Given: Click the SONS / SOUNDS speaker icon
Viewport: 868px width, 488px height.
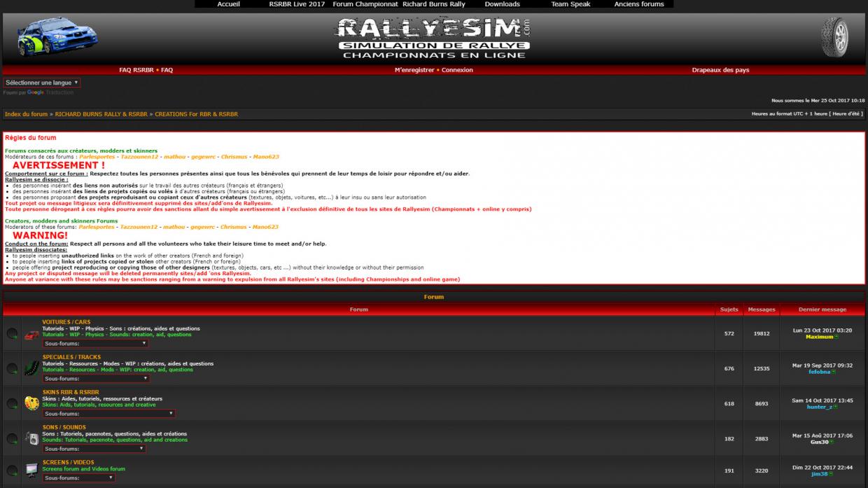Looking at the screenshot, I should click(x=31, y=438).
